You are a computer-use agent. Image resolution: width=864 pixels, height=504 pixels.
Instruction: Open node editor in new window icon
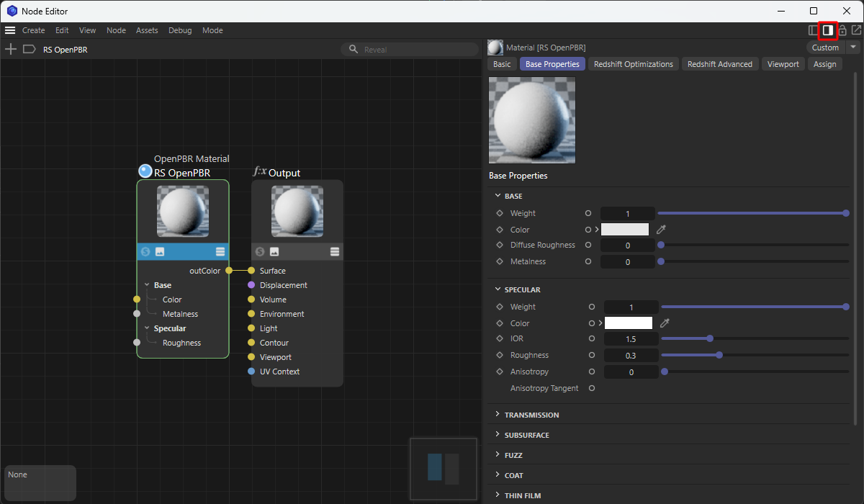tap(856, 30)
